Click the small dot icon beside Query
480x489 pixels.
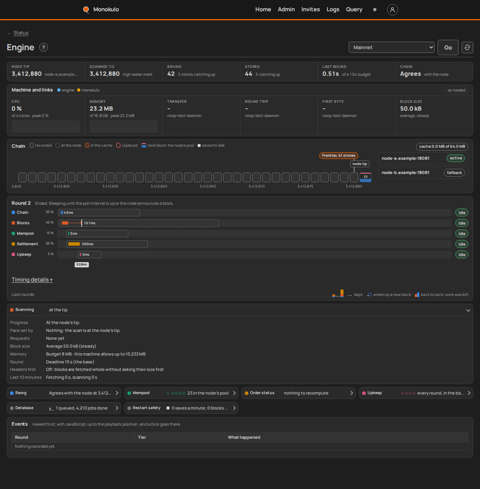375,10
